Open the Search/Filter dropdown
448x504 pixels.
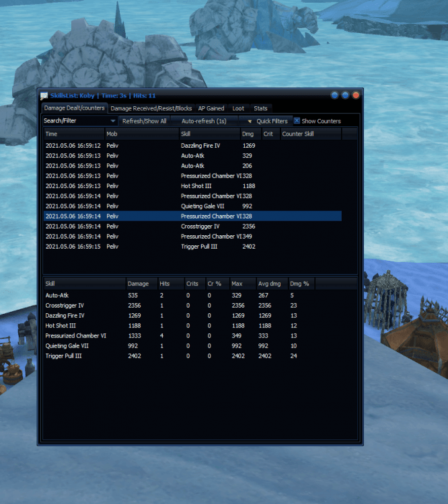point(112,121)
